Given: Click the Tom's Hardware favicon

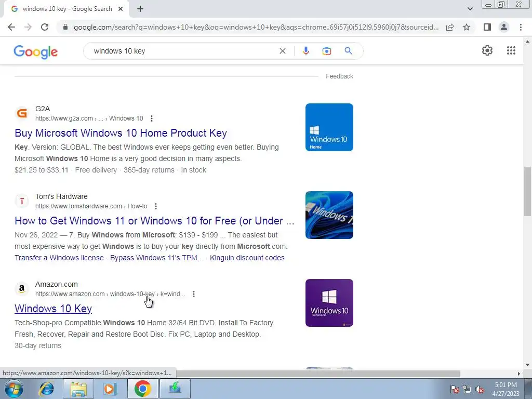Looking at the screenshot, I should 22,201.
